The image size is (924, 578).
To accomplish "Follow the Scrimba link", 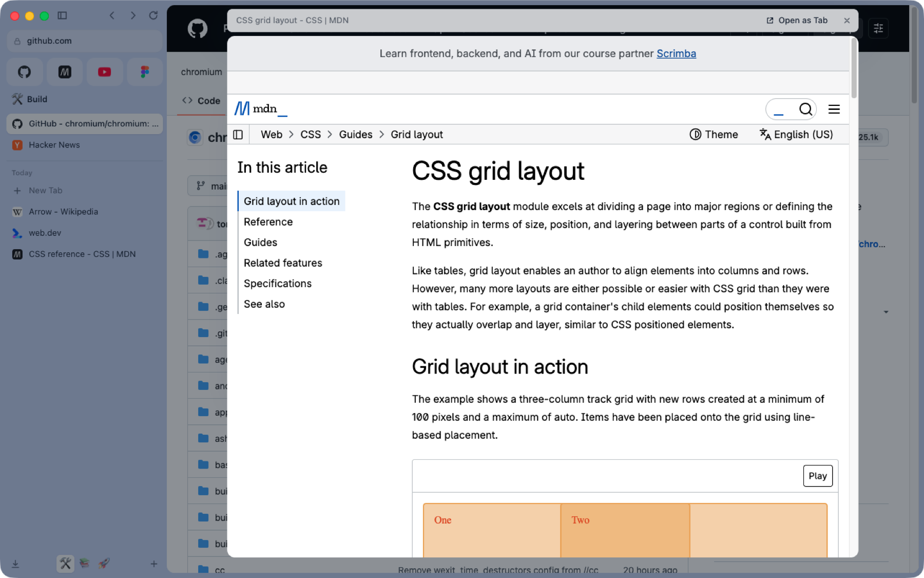I will pos(676,53).
